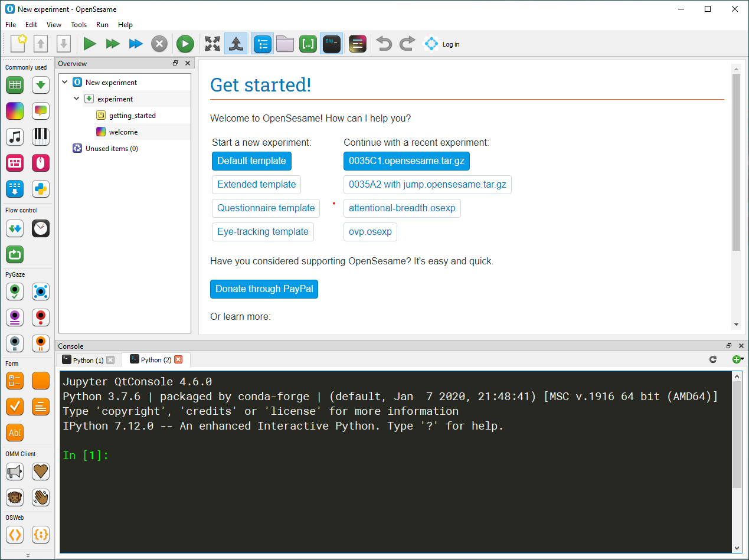Toggle the overview area visibility

(261, 44)
